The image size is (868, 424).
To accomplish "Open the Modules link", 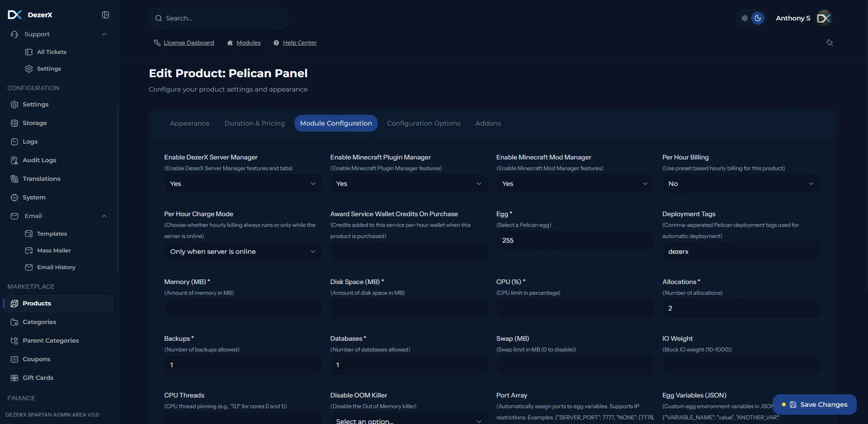I will [248, 43].
